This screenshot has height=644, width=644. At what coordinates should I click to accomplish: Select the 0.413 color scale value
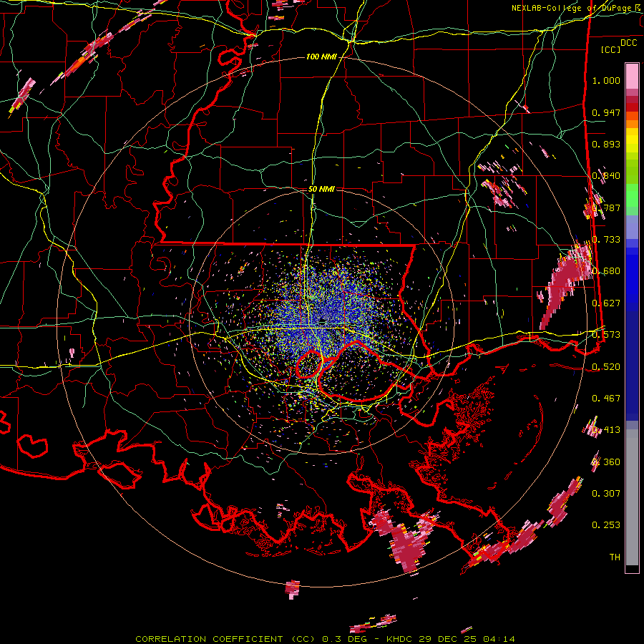pyautogui.click(x=606, y=430)
